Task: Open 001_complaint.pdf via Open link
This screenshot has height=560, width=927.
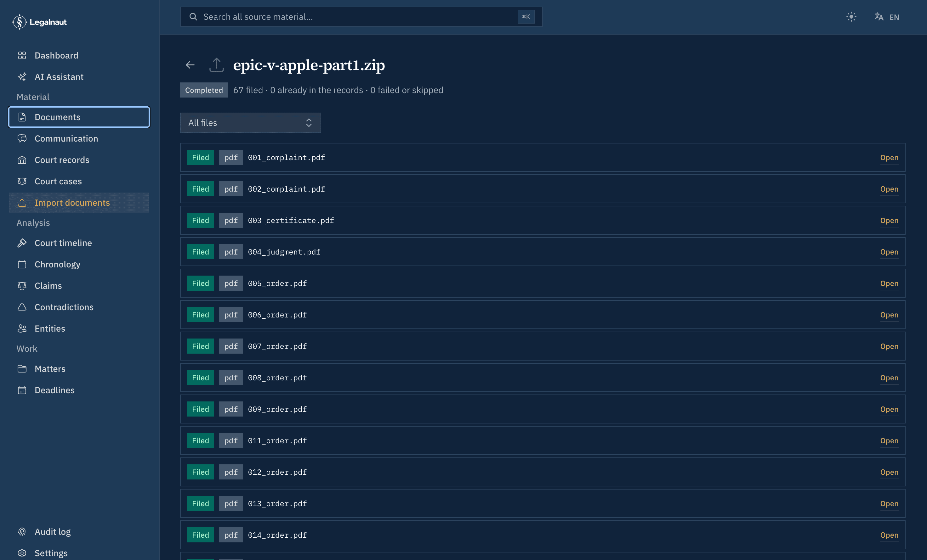Action: pos(889,158)
